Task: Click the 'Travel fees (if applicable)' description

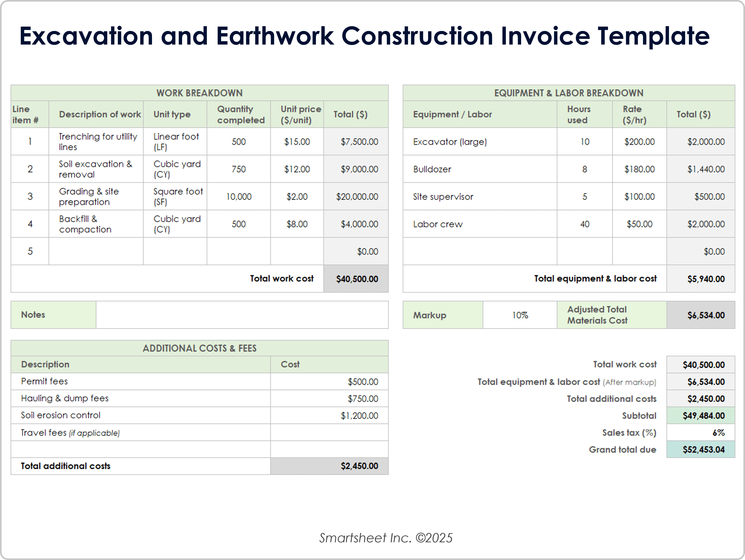Action: [x=141, y=433]
